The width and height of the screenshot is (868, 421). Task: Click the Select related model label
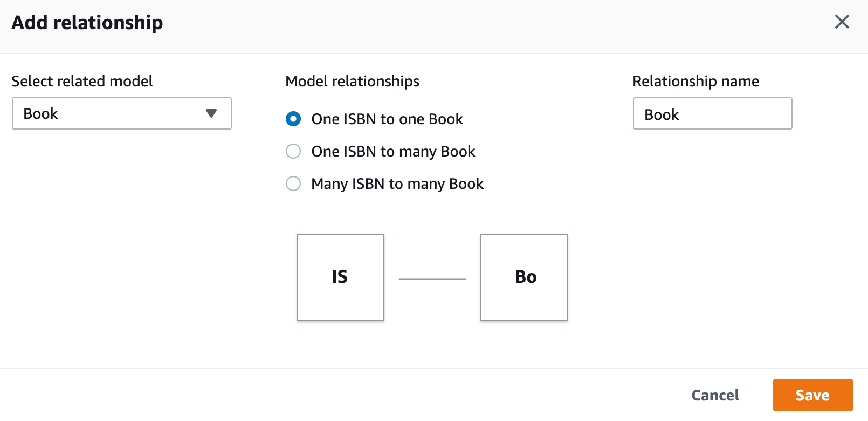pos(82,81)
